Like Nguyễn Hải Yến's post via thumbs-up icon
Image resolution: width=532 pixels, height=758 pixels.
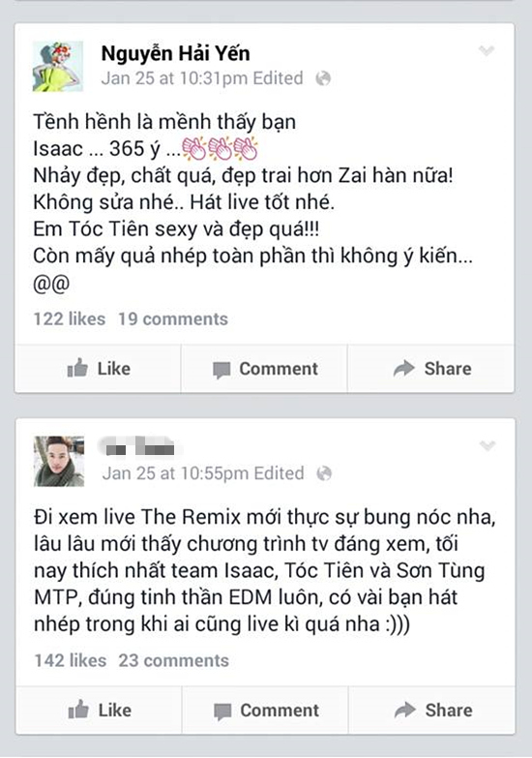[x=77, y=369]
